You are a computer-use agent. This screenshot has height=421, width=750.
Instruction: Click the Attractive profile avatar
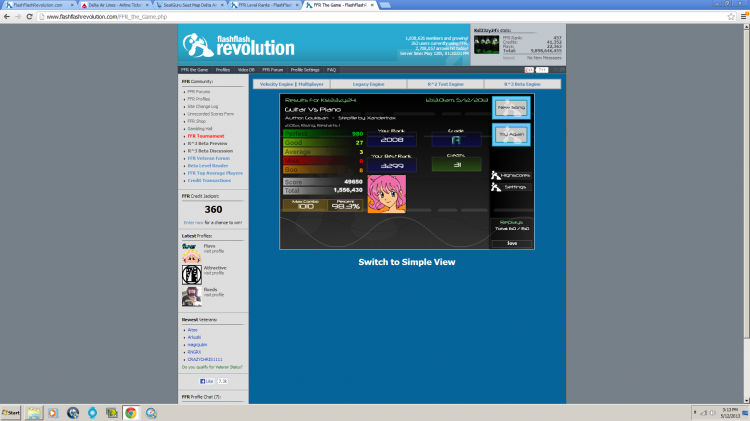[191, 275]
